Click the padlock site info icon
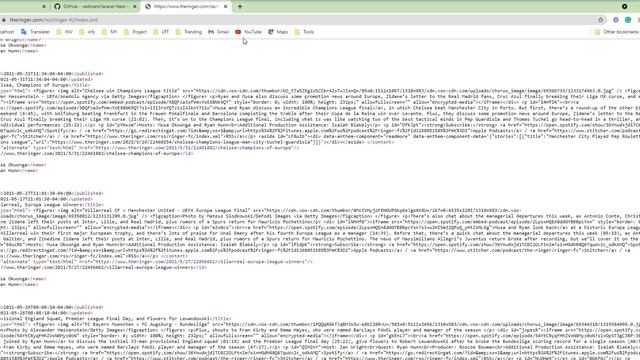This screenshot has height=360, width=640. pos(4,20)
